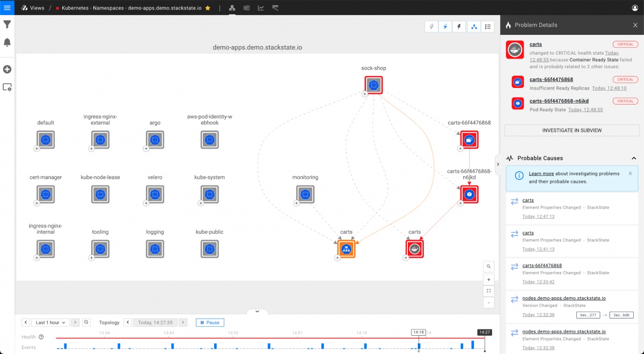Viewport: 644px width, 354px height.
Task: Switch to list view mode
Action: pos(487,26)
